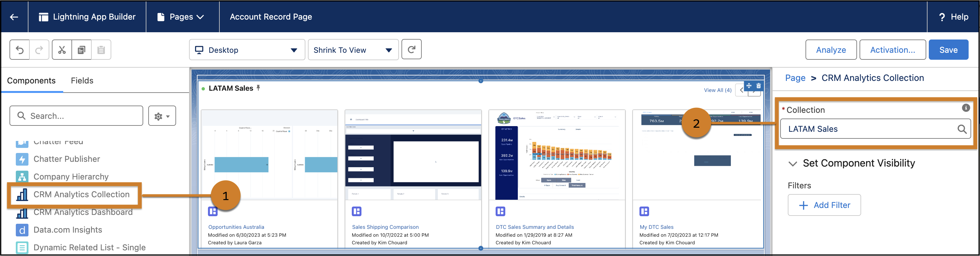Screen dimensions: 980x256
Task: Click the Activation... button
Action: (892, 50)
